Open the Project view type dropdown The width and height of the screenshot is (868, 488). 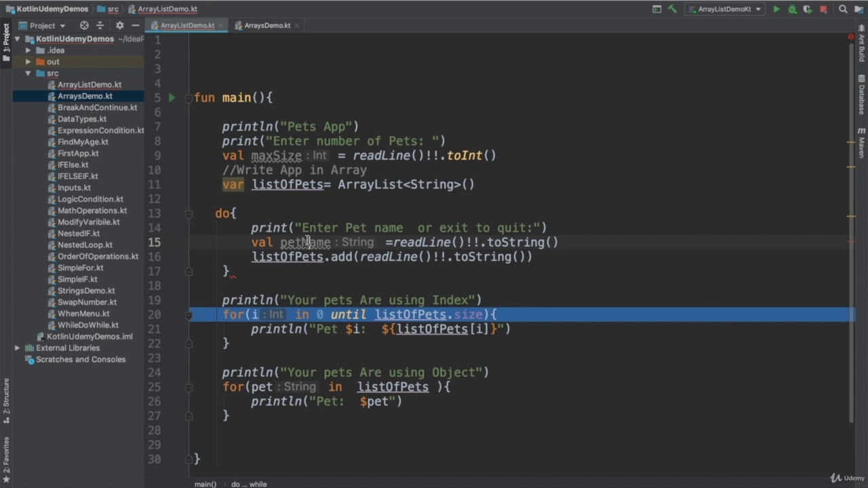[x=42, y=26]
